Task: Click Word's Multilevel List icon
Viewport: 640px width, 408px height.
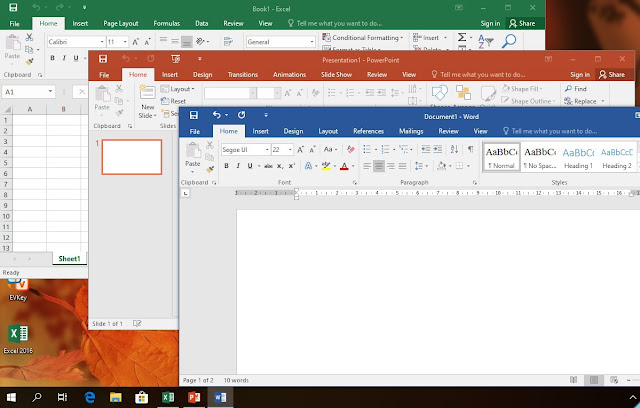Action: [x=403, y=149]
